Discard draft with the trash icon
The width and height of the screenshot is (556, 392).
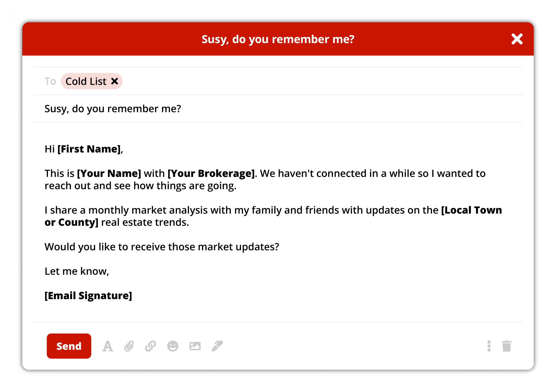click(x=507, y=346)
